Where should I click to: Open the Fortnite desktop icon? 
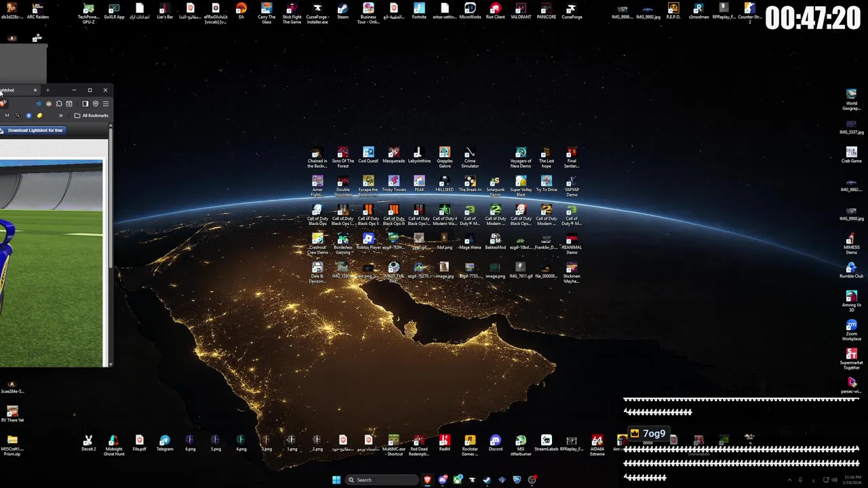(419, 11)
